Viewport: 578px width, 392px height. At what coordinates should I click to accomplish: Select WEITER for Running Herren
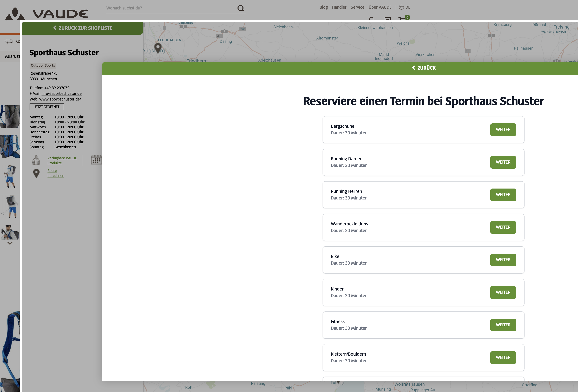[503, 195]
